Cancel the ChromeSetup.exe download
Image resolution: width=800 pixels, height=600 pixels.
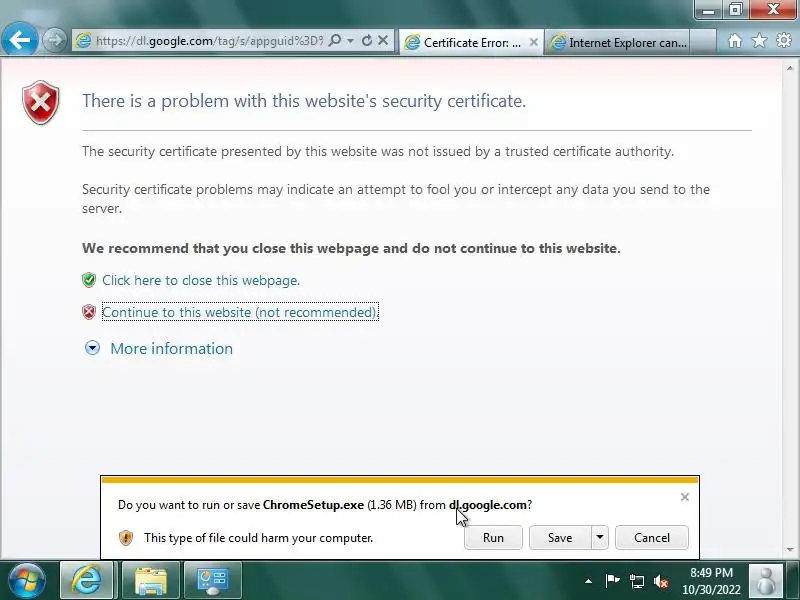click(652, 538)
